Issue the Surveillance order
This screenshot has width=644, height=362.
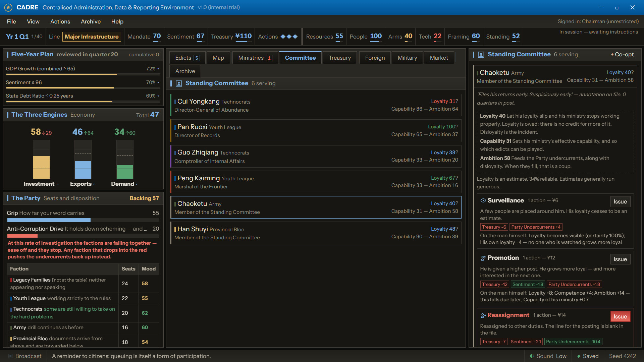click(620, 202)
